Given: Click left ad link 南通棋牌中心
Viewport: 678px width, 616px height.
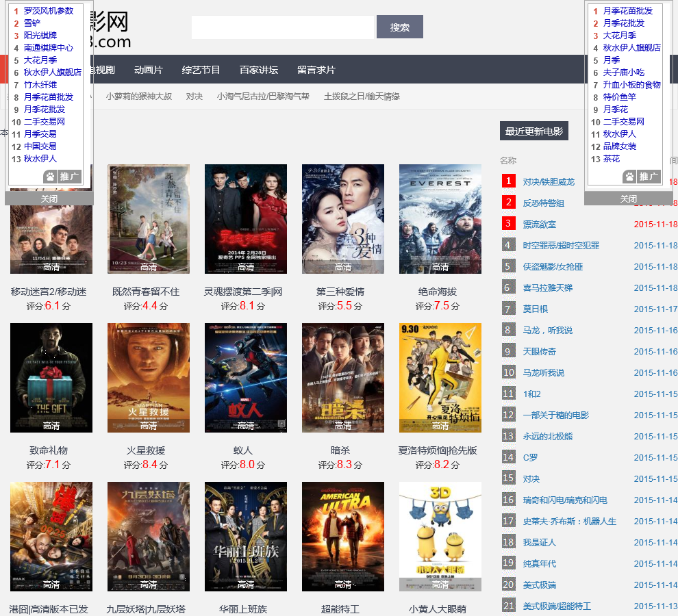Looking at the screenshot, I should point(49,47).
